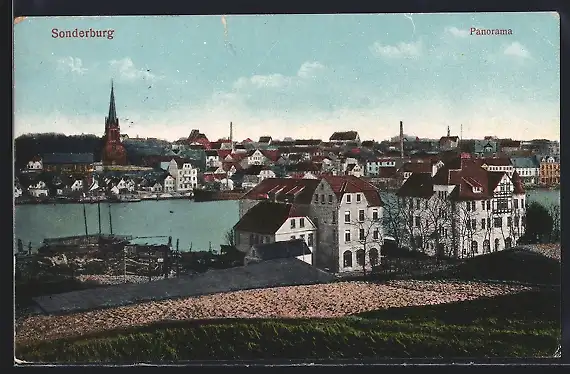This screenshot has height=374, width=570.
Task: Click the factory chimney right of the church
Action: [x=231, y=135]
